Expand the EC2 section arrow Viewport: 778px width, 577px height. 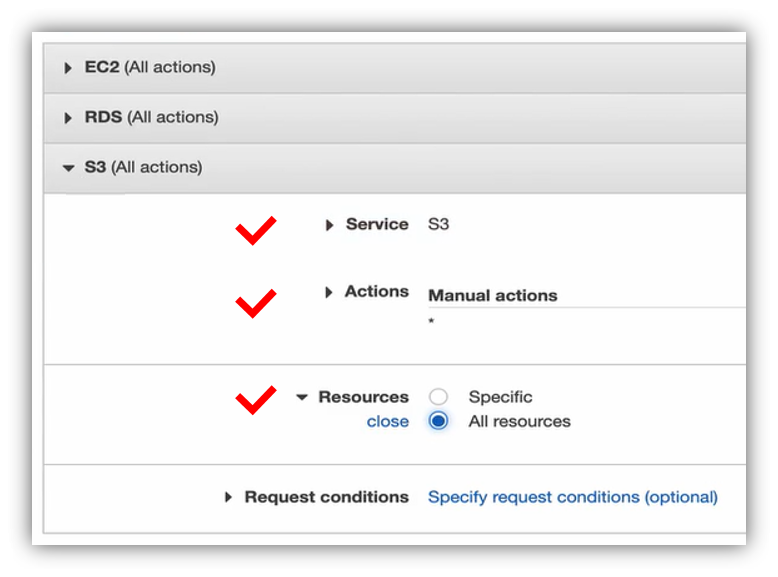68,68
